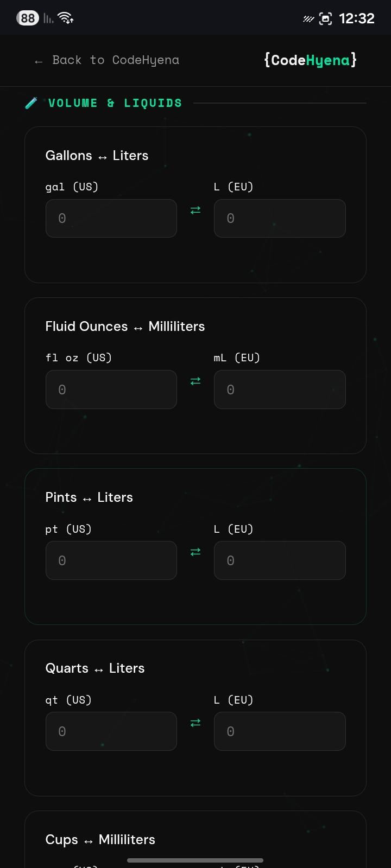
Task: Focus the Pints card L (EU) field
Action: (x=280, y=560)
